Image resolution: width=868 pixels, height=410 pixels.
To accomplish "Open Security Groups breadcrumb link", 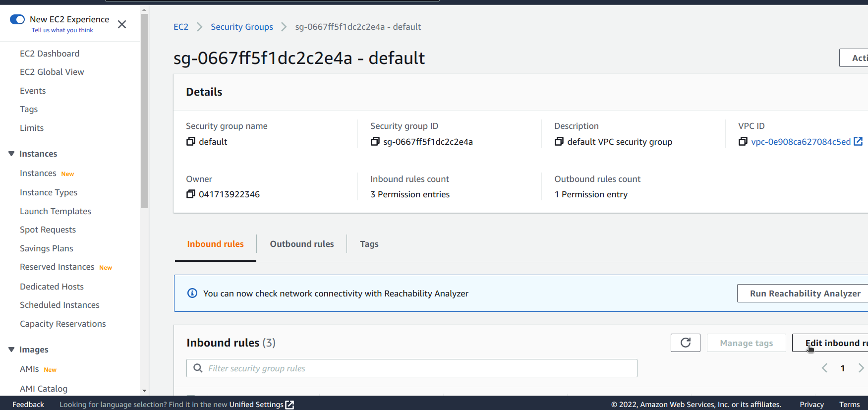I will coord(241,27).
